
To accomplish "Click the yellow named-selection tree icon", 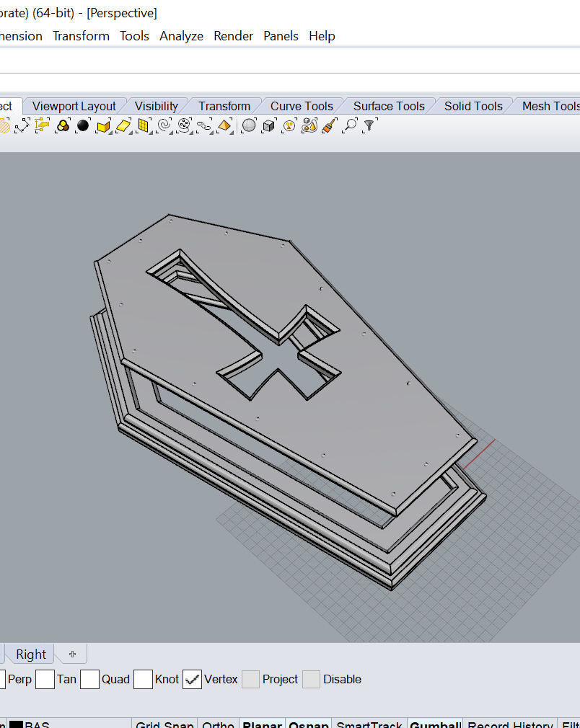I will click(43, 126).
